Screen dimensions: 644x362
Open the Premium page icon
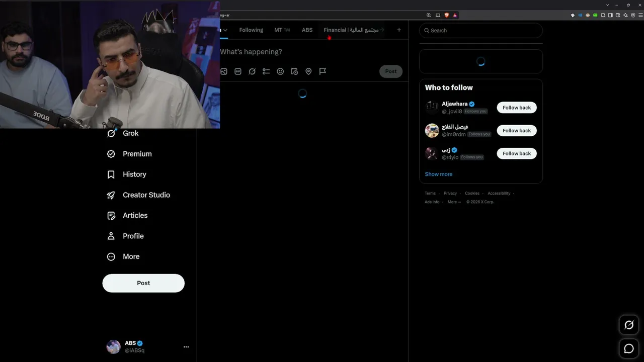[111, 154]
